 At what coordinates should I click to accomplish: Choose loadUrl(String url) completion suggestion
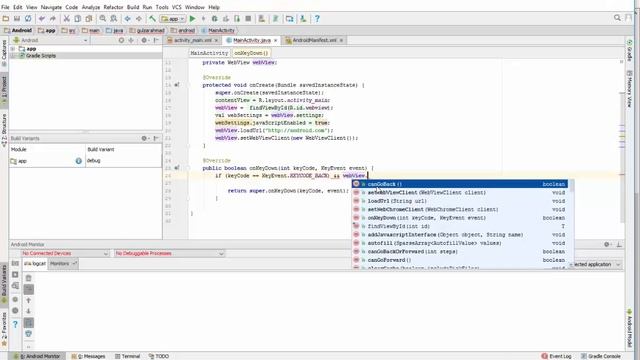[x=460, y=201]
